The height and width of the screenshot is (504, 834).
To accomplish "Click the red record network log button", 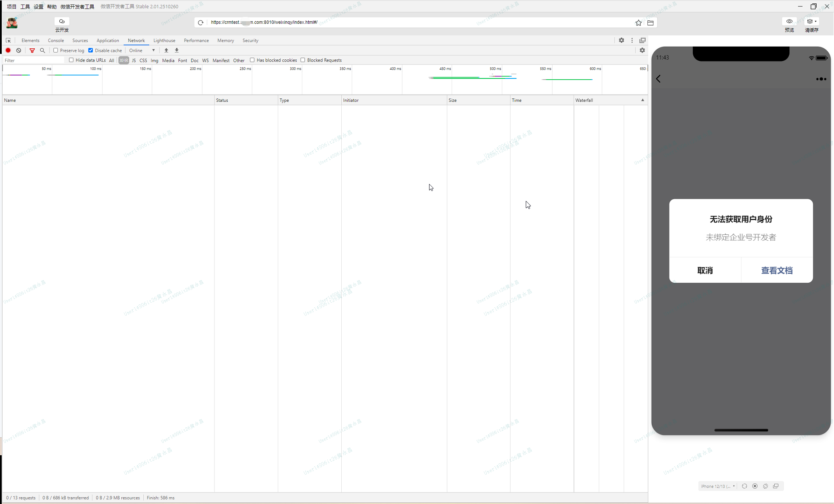I will coord(8,50).
